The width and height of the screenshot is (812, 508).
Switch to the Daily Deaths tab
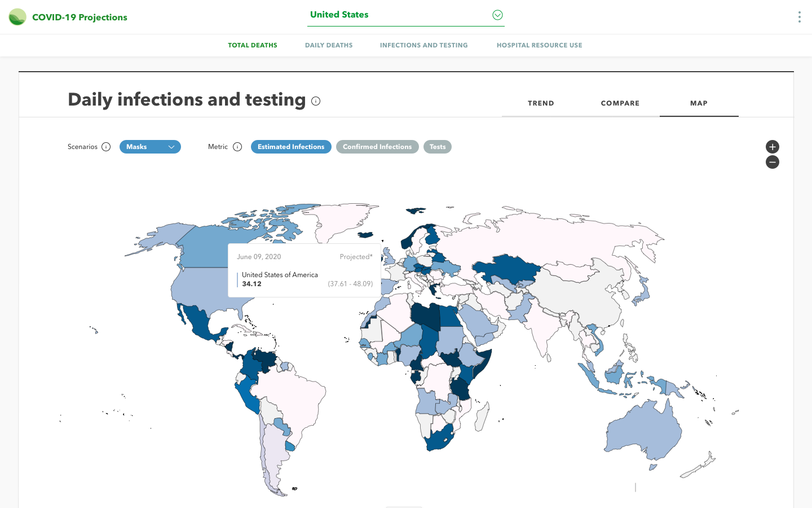click(329, 45)
